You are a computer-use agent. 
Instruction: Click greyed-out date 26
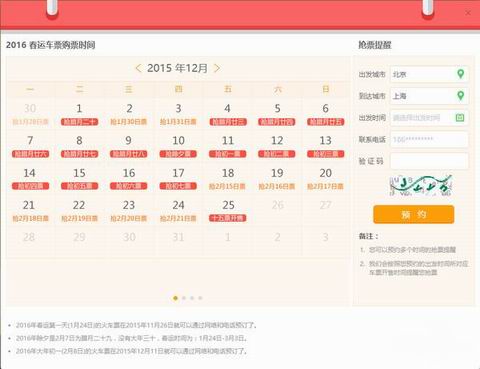(277, 205)
